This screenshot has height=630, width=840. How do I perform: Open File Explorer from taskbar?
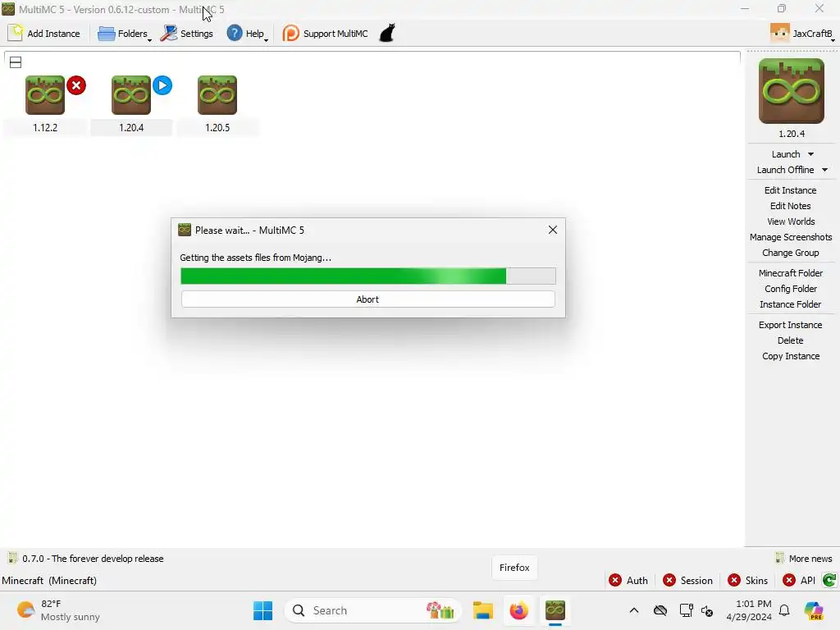(482, 610)
